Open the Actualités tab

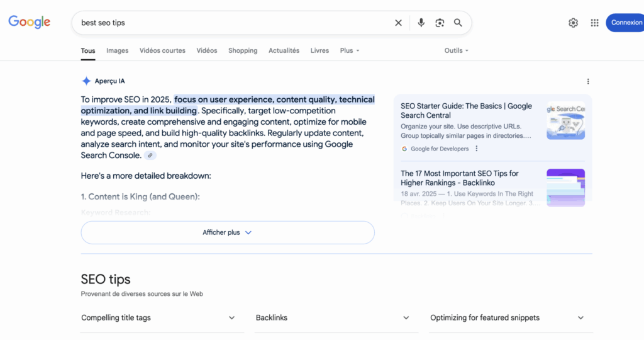click(284, 50)
